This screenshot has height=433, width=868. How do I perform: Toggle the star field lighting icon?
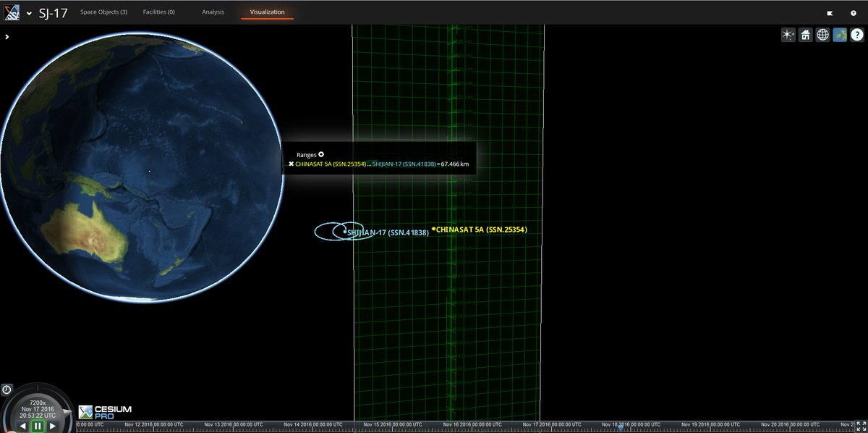(x=788, y=35)
